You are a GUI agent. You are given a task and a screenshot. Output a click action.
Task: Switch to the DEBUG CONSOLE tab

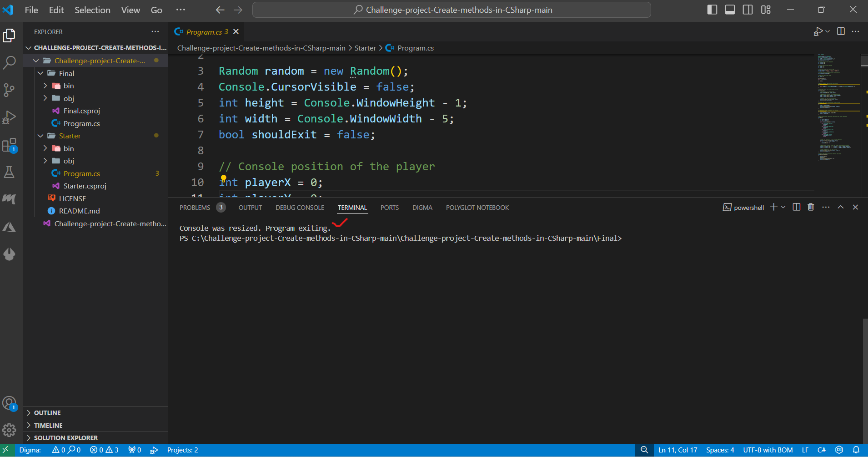(300, 208)
